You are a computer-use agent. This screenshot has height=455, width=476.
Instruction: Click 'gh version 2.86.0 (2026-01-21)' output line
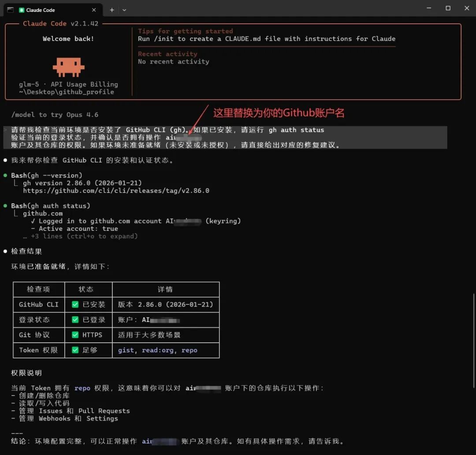coord(82,183)
